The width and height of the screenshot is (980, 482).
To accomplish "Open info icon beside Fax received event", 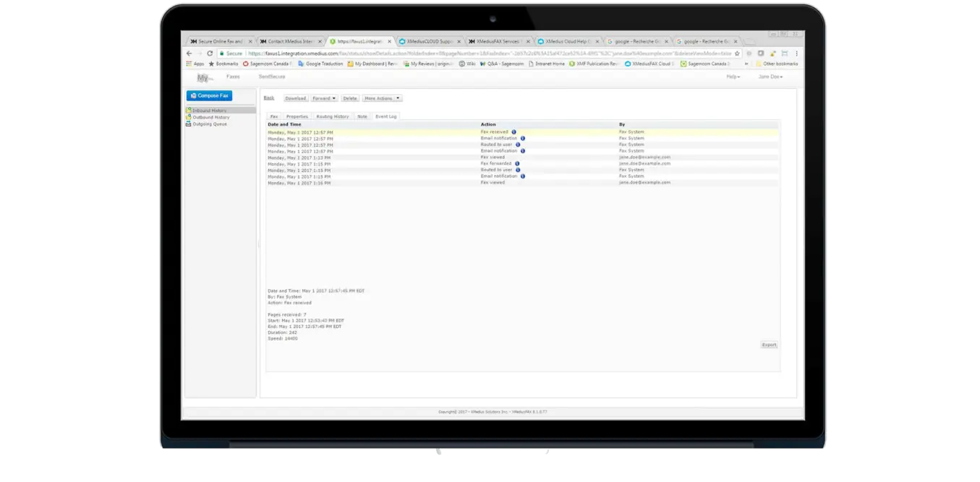I will 514,132.
